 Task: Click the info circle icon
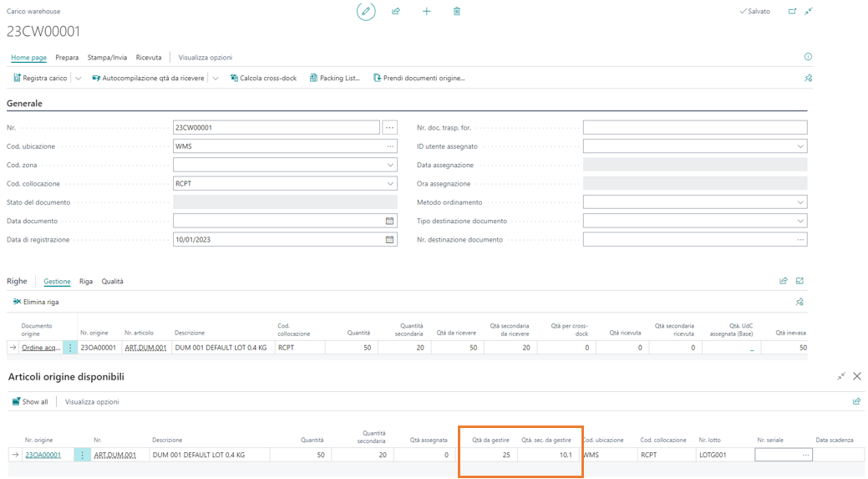[807, 57]
